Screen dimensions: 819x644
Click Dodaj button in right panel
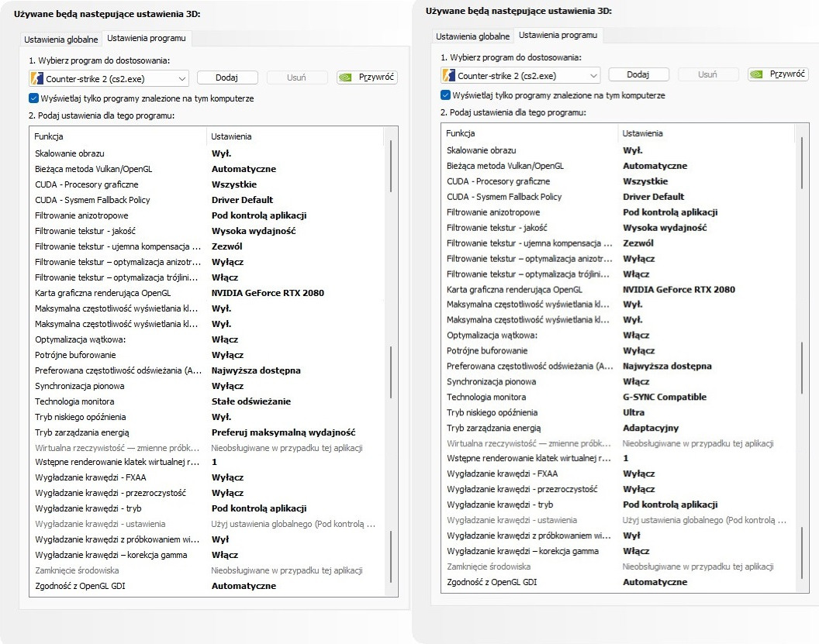[638, 74]
